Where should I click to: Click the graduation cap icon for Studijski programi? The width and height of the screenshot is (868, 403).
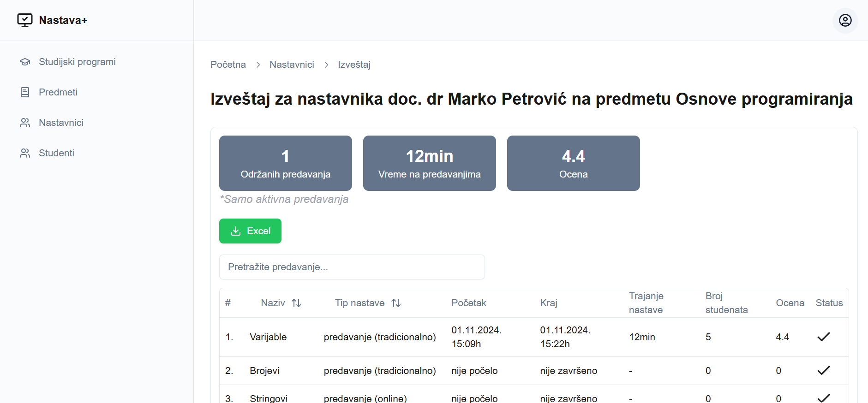(x=25, y=62)
